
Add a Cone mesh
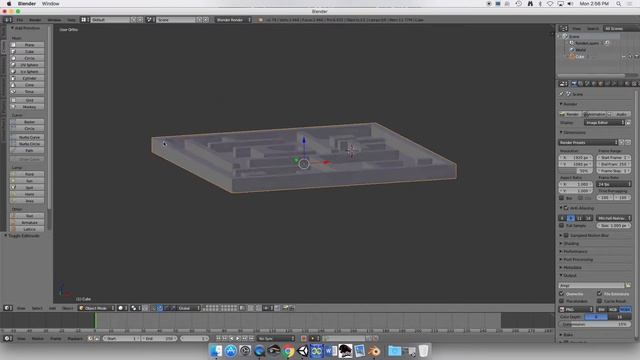27,85
